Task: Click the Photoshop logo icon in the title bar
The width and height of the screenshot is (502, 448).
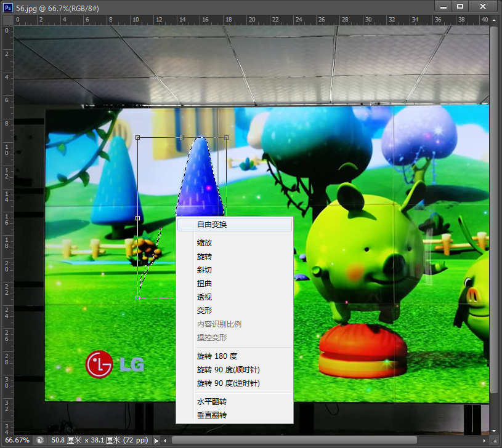Action: [x=7, y=7]
